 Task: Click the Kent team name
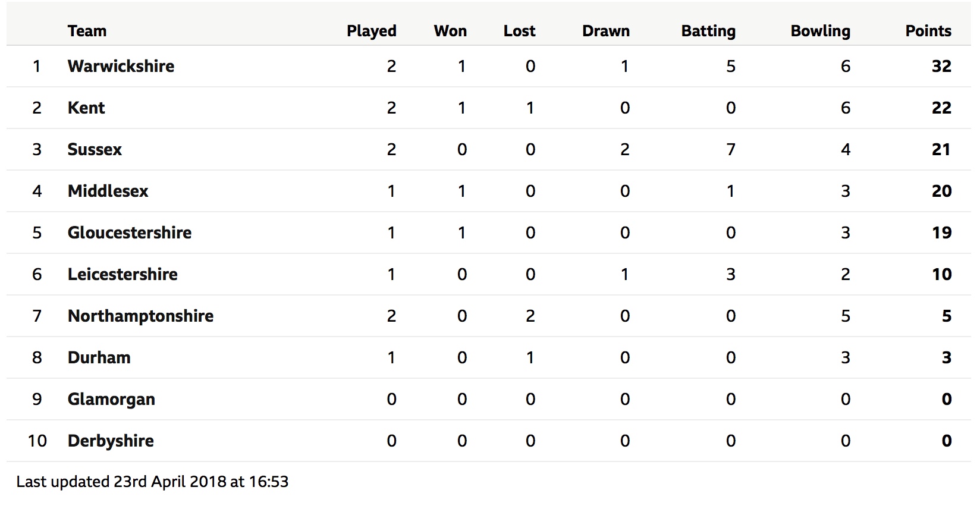point(86,108)
